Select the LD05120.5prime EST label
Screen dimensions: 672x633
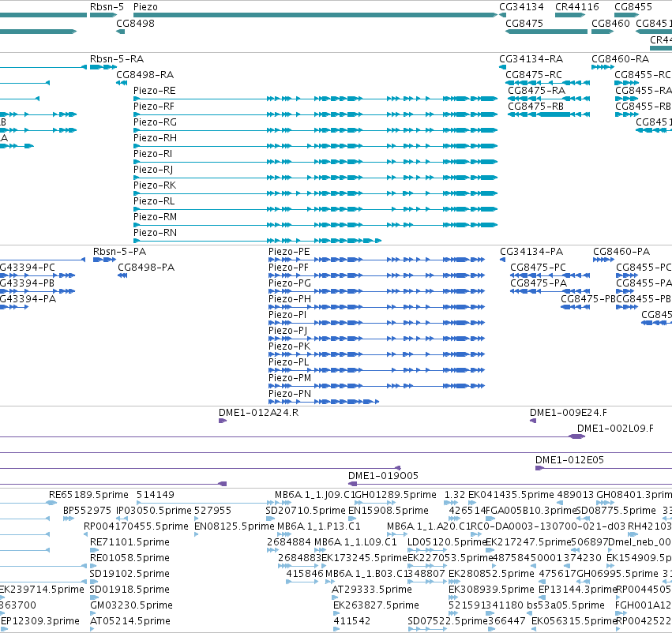tap(447, 542)
